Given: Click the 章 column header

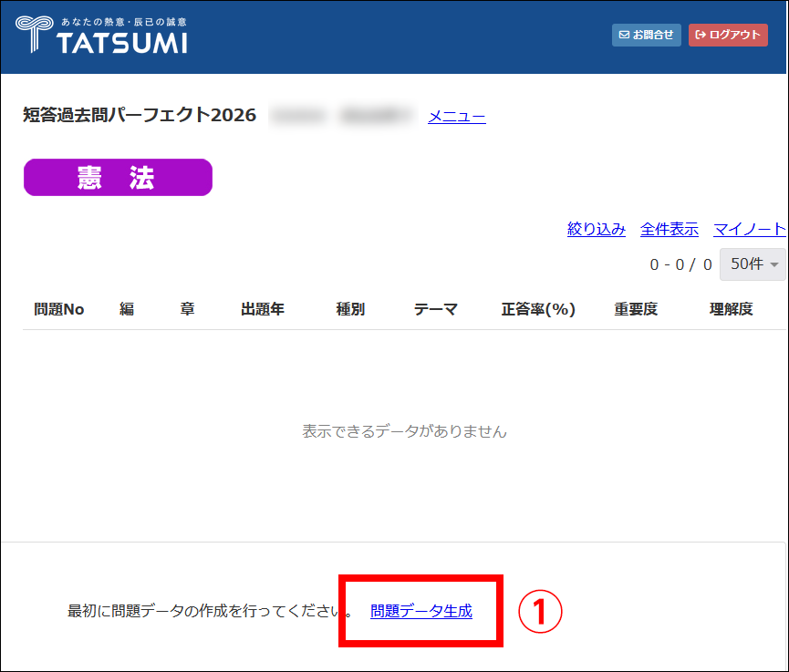Looking at the screenshot, I should click(187, 309).
